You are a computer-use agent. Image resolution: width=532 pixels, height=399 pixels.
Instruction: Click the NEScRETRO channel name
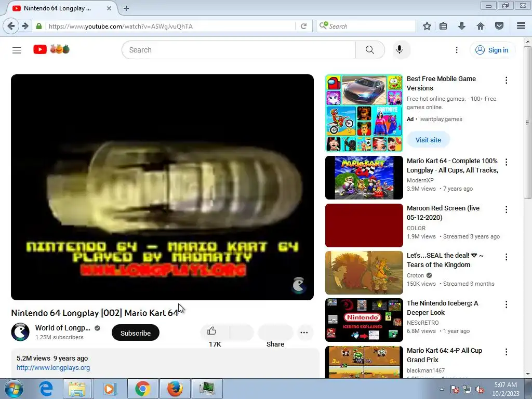click(x=423, y=323)
